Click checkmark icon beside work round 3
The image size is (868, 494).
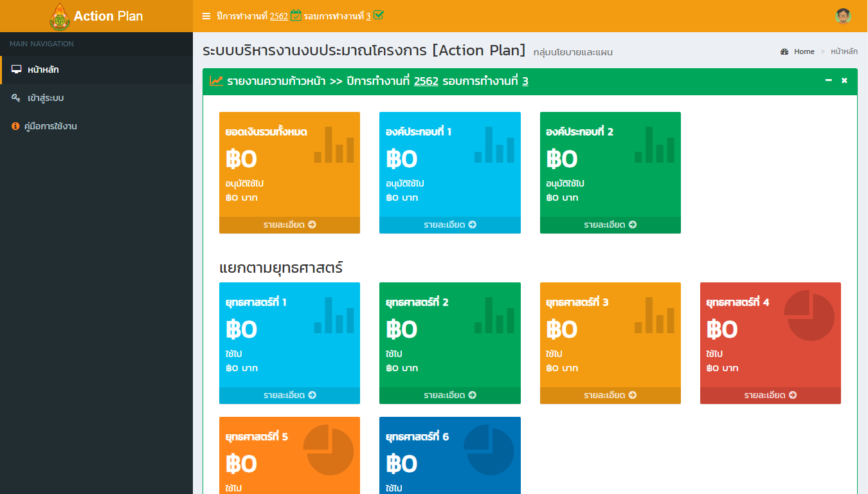tap(379, 15)
